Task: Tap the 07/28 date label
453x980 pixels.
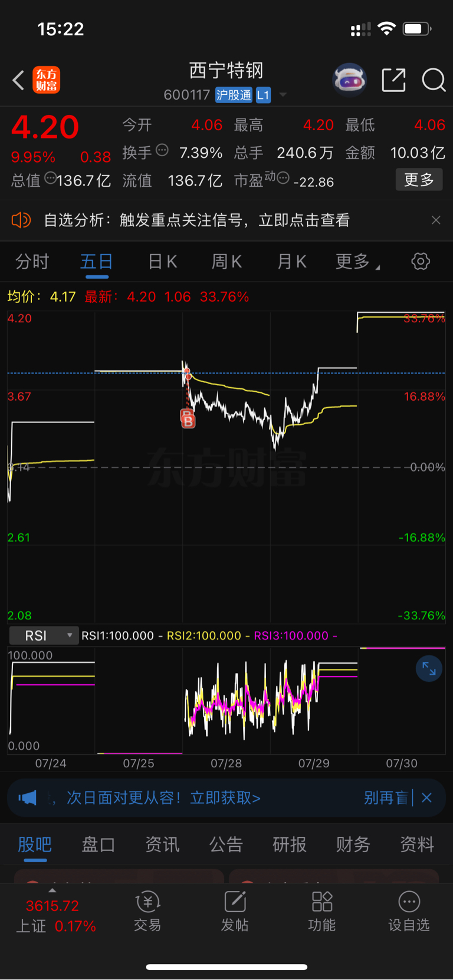Action: tap(226, 764)
